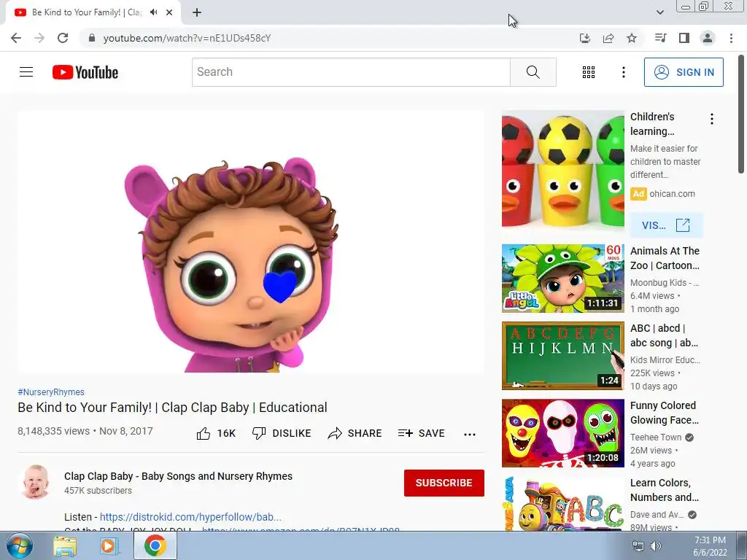Viewport: 747px width, 560px height.
Task: Open Clap Clap Baby channel name link
Action: point(178,476)
